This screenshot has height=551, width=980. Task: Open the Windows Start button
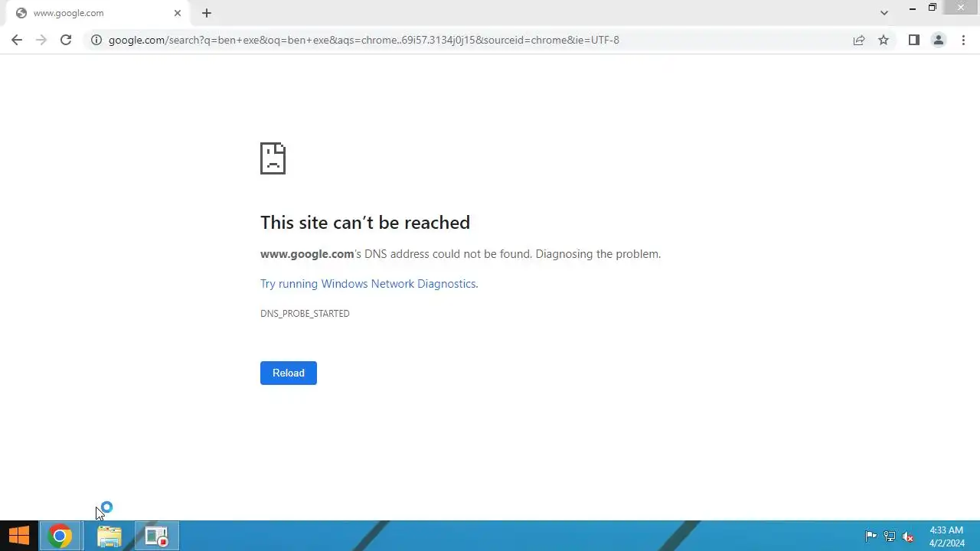point(18,536)
